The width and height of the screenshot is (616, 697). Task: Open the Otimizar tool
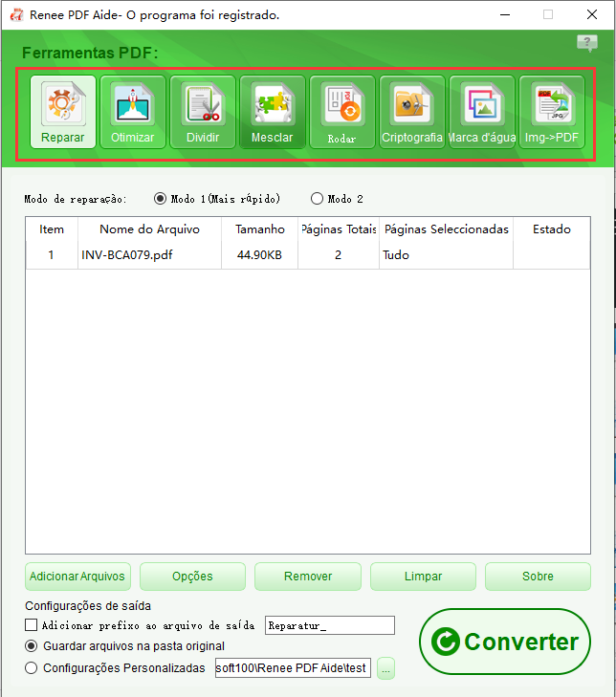click(x=133, y=112)
